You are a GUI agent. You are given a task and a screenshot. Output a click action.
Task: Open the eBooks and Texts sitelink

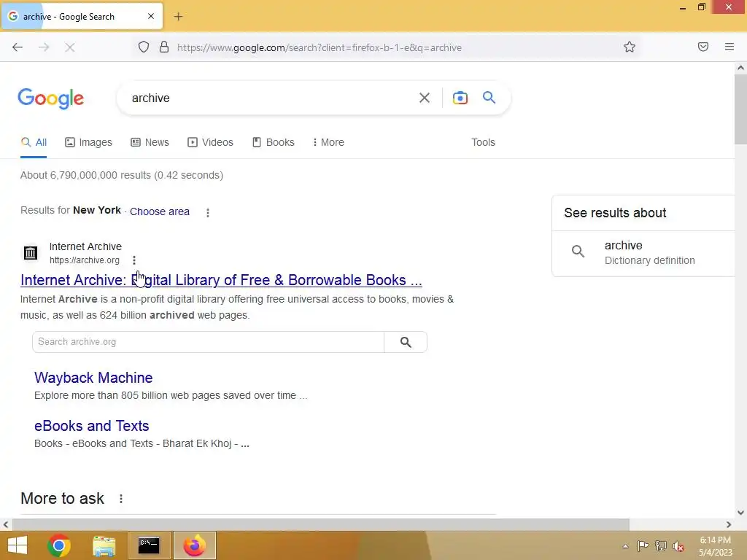pos(91,426)
